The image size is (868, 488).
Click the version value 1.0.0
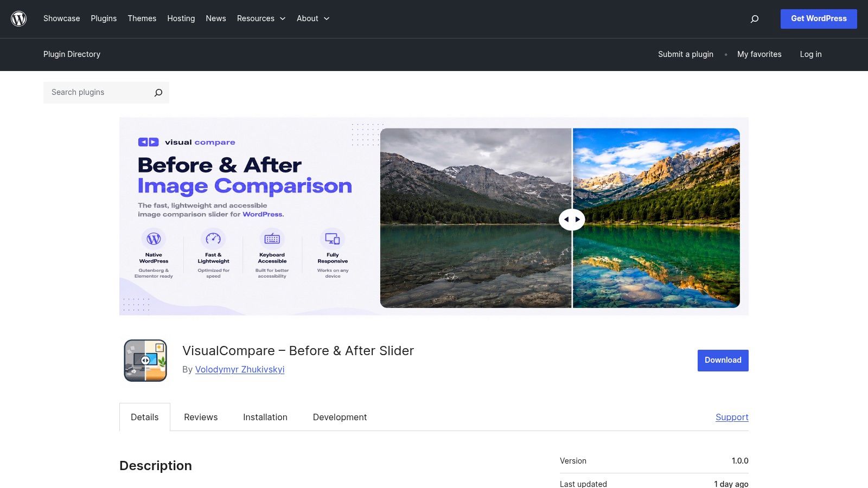(740, 461)
